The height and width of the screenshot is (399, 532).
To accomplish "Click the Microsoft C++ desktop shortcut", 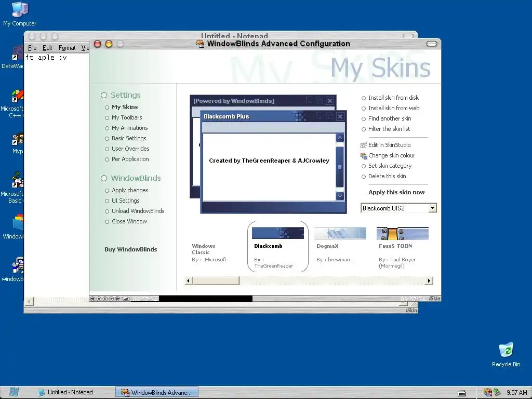I will point(13,104).
